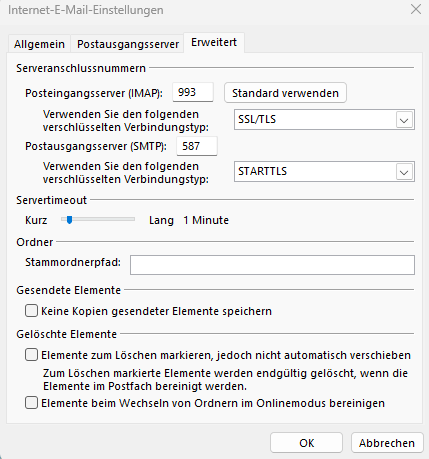Viewport: 429px width, 459px height.
Task: Confirm settings with the OK button
Action: tap(306, 443)
